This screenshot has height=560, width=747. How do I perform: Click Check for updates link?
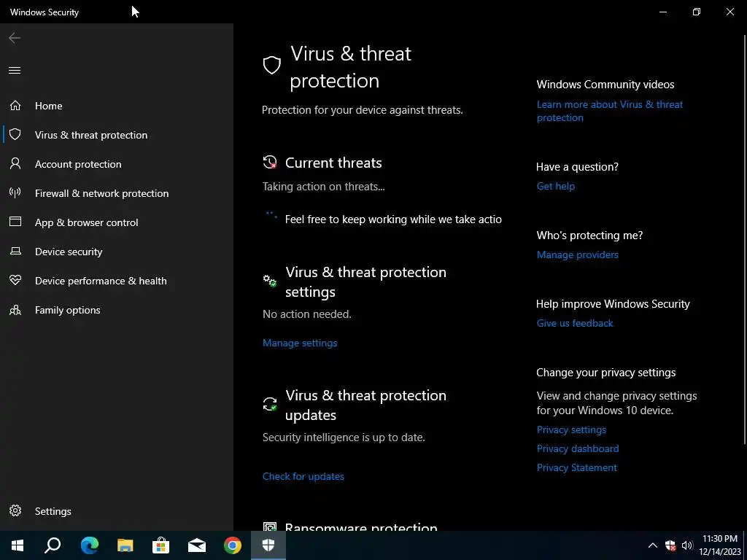click(303, 476)
